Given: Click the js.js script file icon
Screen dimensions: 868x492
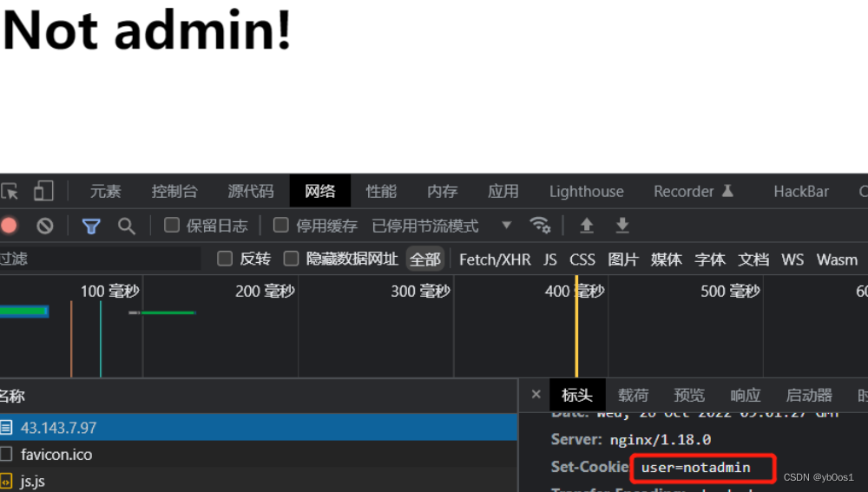Looking at the screenshot, I should coord(6,481).
